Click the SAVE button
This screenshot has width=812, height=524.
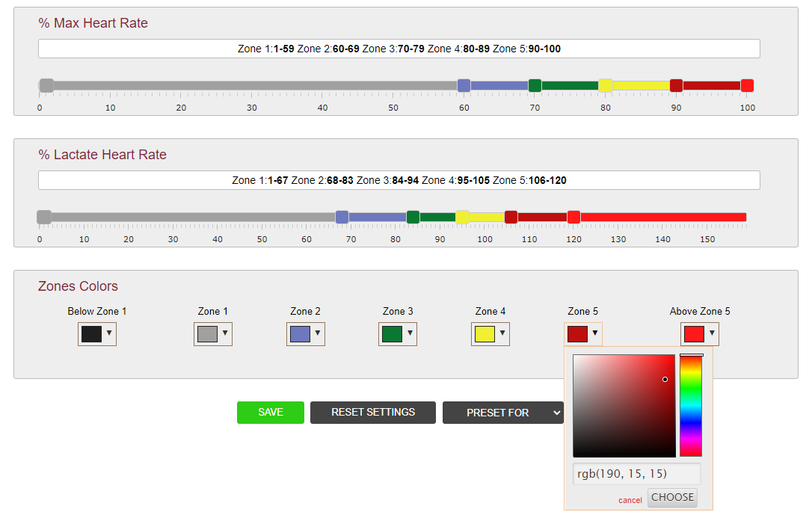tap(271, 412)
